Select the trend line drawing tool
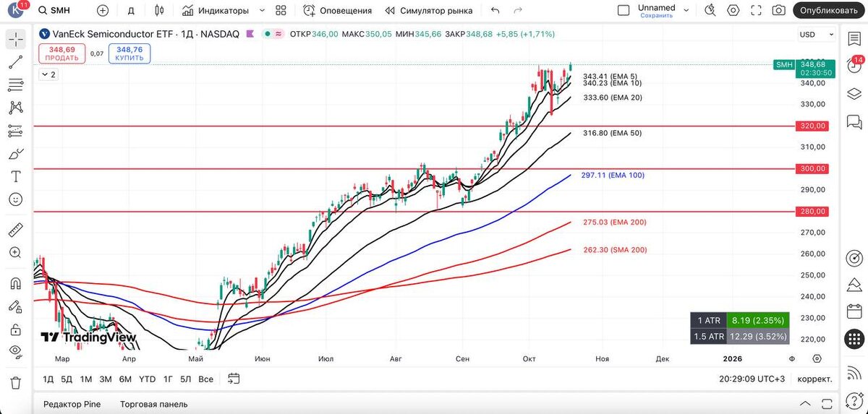The width and height of the screenshot is (868, 414). 16,62
